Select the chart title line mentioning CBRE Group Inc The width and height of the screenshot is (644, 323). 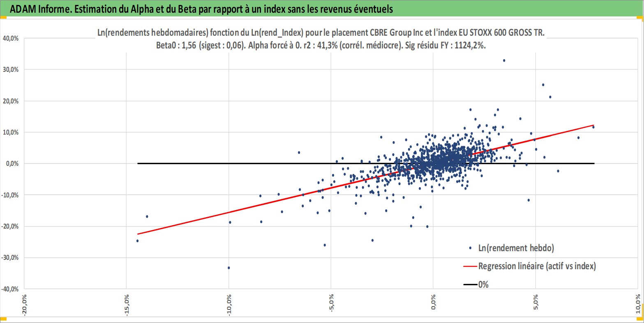(321, 33)
